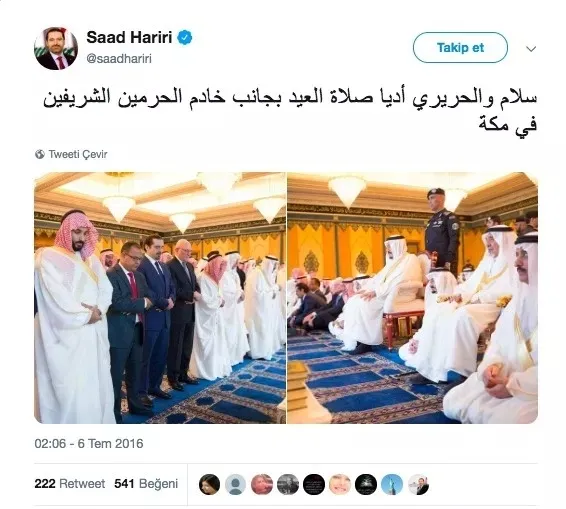Open the last liker's avatar in the row
This screenshot has height=509, width=566.
click(x=418, y=484)
